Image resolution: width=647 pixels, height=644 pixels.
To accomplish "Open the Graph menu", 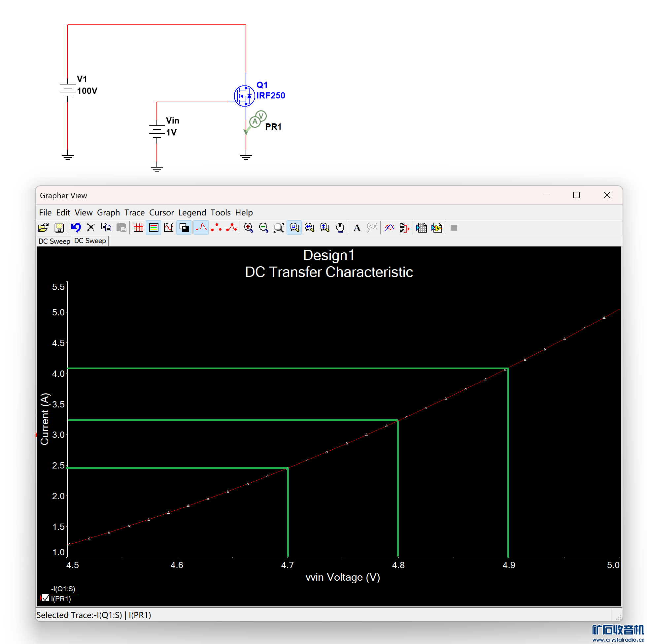I will click(x=108, y=212).
